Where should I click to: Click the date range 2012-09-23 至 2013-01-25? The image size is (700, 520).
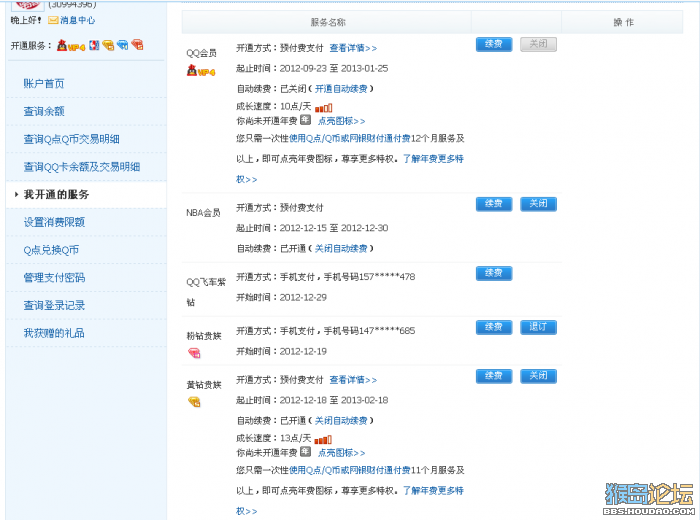[333, 68]
